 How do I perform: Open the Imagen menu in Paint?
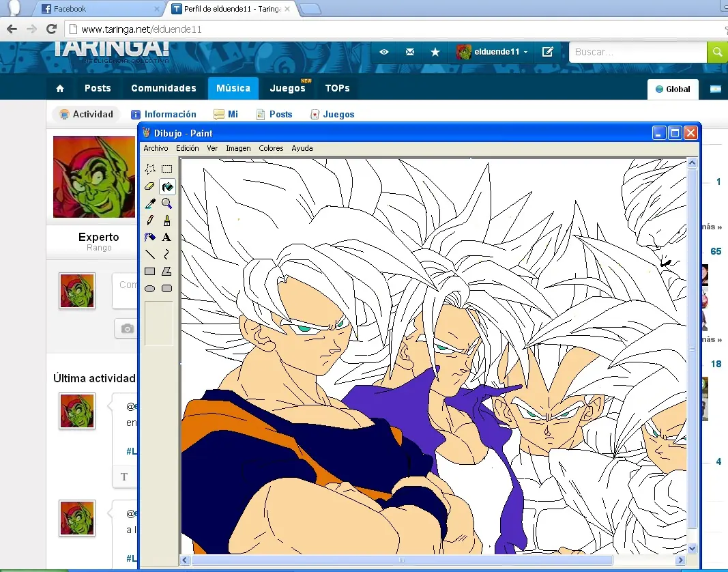tap(238, 148)
